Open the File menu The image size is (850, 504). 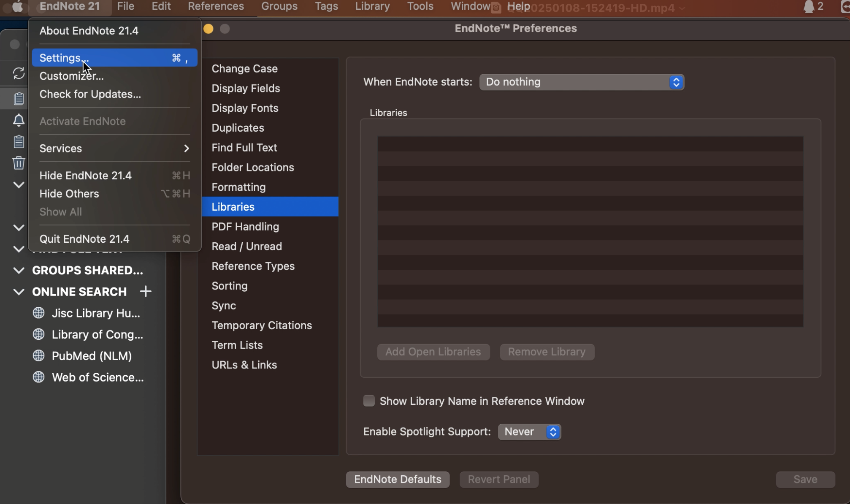point(126,6)
